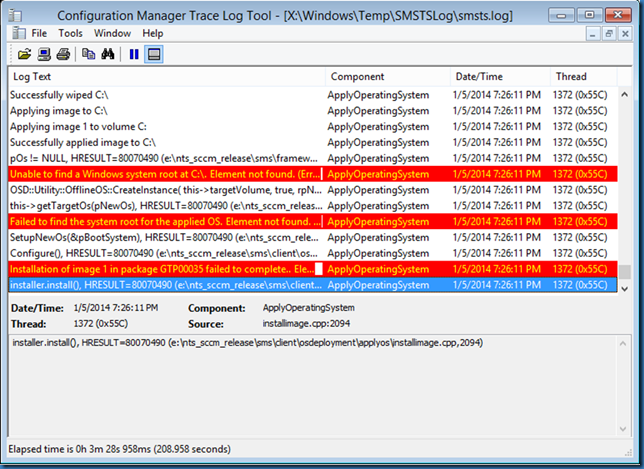Select the 'OSD::Utility::OfflineOS::CreateInstance' row
Screen dimensions: 644x469
[x=313, y=190]
